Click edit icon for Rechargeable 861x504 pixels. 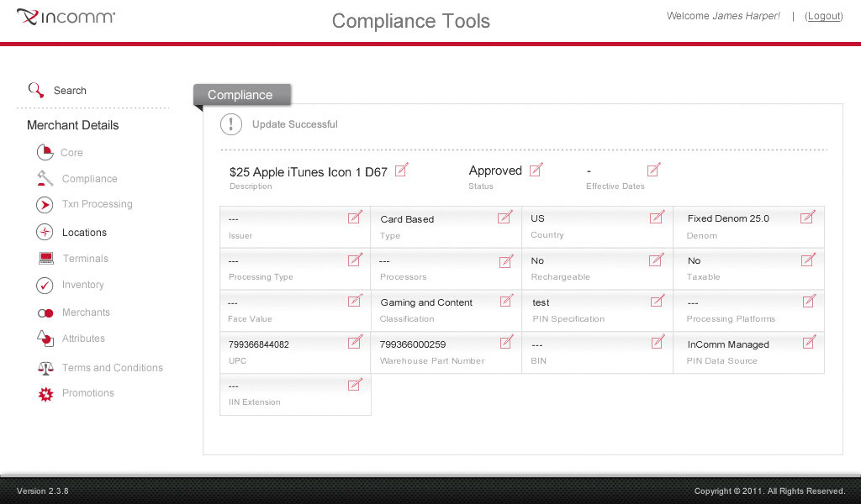click(657, 260)
